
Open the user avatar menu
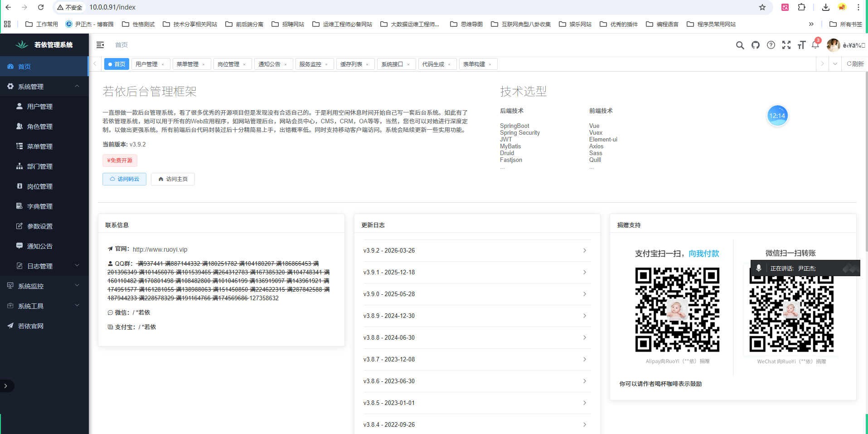833,45
